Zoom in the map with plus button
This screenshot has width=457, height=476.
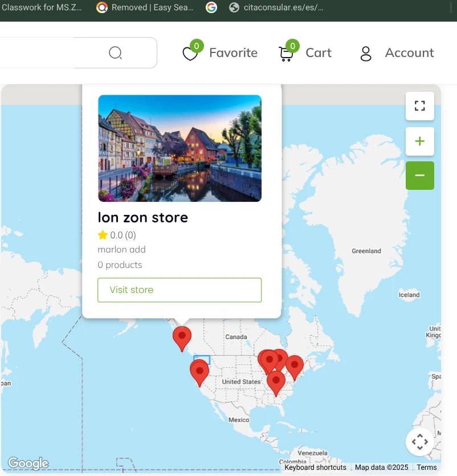coord(420,141)
